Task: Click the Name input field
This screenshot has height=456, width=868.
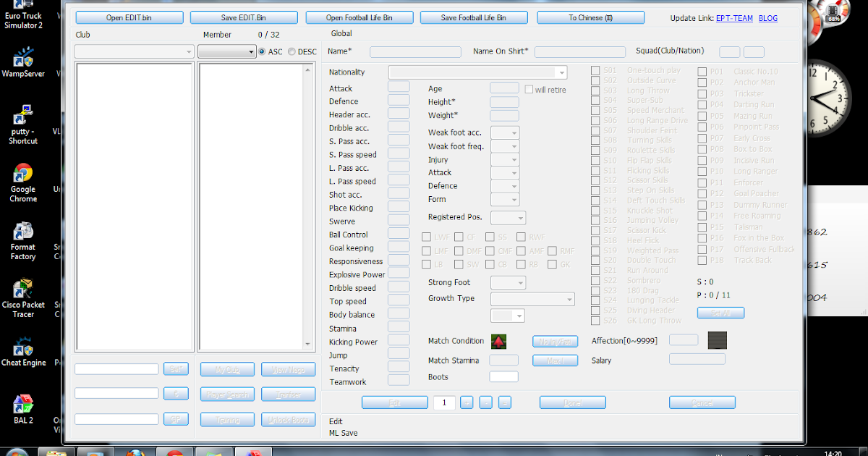Action: (415, 51)
